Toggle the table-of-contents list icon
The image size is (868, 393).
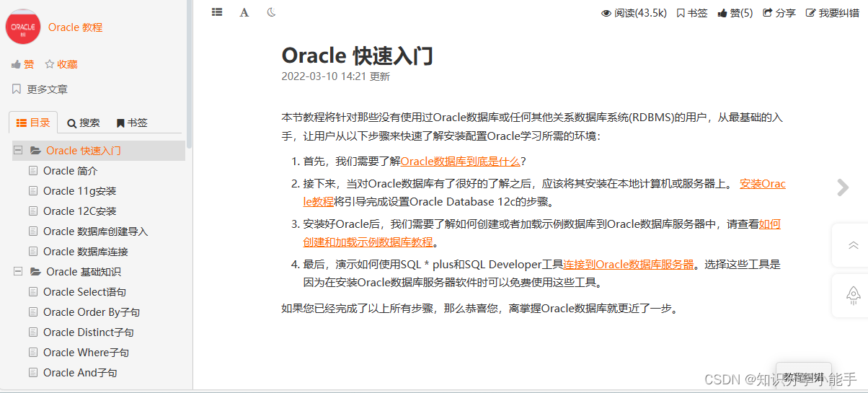click(x=217, y=12)
